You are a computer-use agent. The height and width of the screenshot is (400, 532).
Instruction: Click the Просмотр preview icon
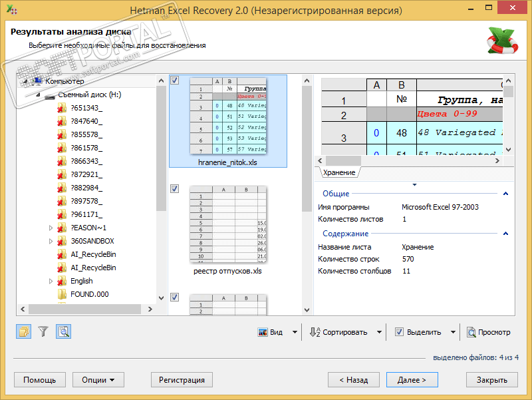click(471, 332)
